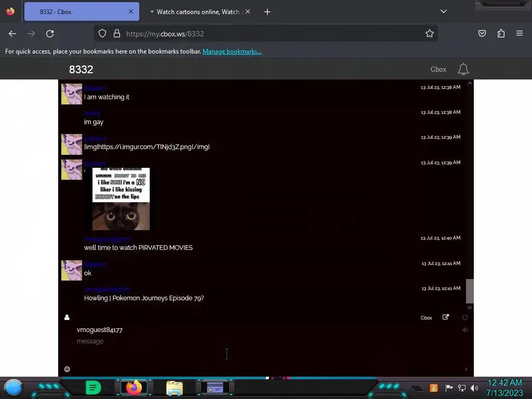Go back to the previous page
The width and height of the screenshot is (532, 399).
[x=12, y=34]
